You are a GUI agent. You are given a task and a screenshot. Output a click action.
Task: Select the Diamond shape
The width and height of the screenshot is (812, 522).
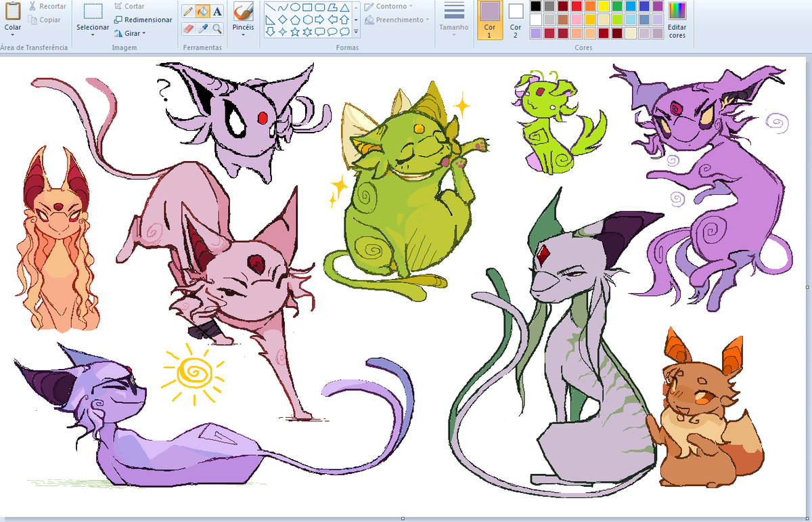tap(283, 20)
